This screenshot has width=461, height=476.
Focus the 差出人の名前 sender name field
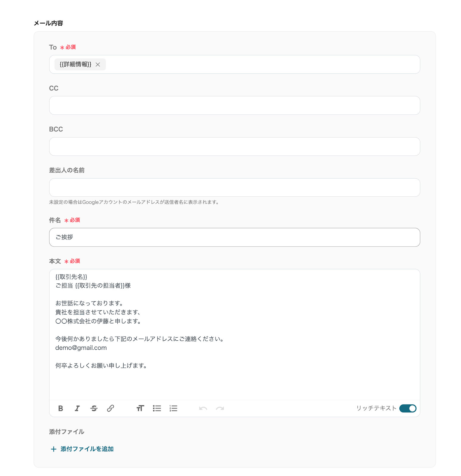[x=235, y=187]
